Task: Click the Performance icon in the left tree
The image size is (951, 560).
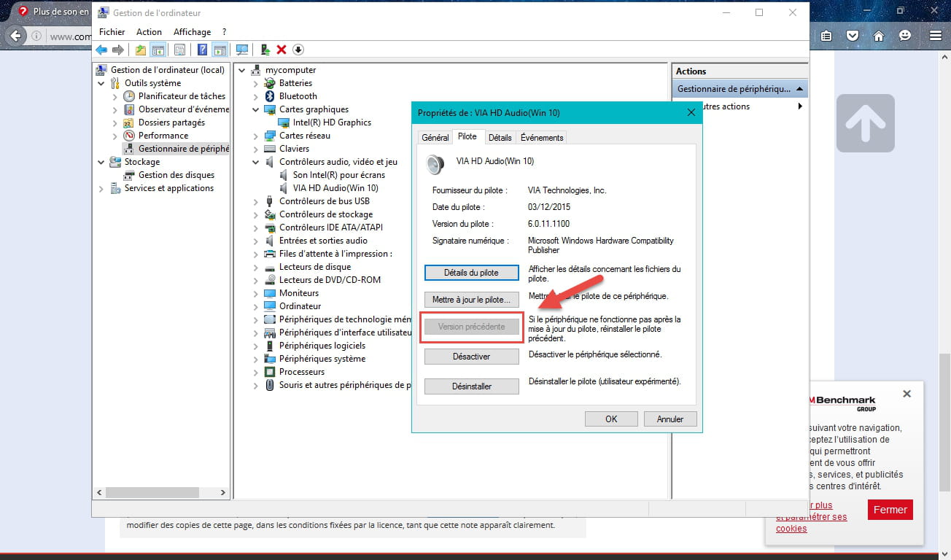Action: [129, 136]
